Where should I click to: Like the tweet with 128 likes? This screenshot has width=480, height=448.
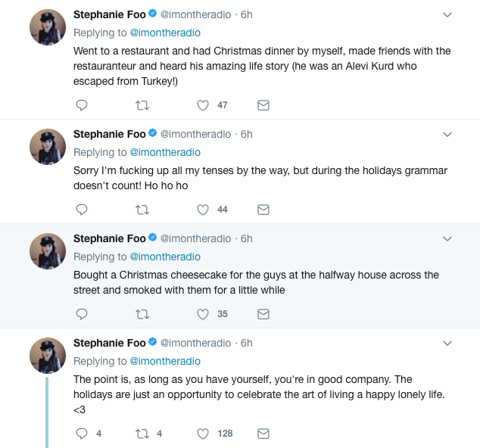[x=203, y=434]
